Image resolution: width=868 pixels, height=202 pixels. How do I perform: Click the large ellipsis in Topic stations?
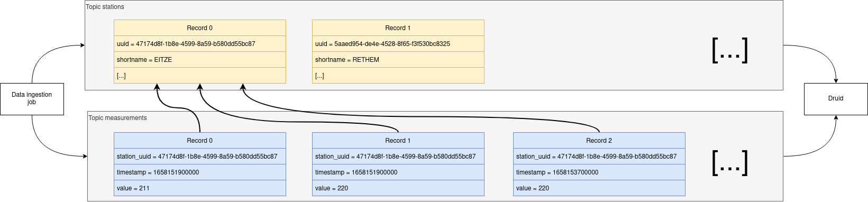point(730,51)
